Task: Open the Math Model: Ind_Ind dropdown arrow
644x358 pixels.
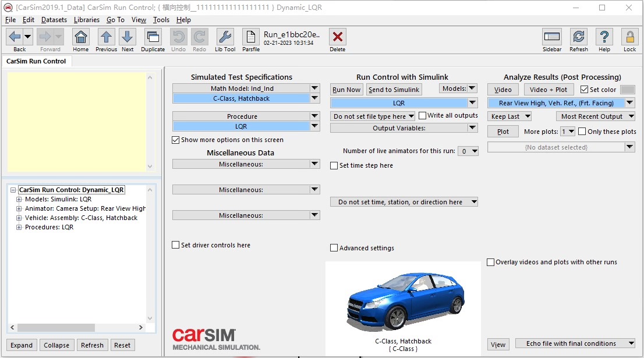Action: [314, 88]
